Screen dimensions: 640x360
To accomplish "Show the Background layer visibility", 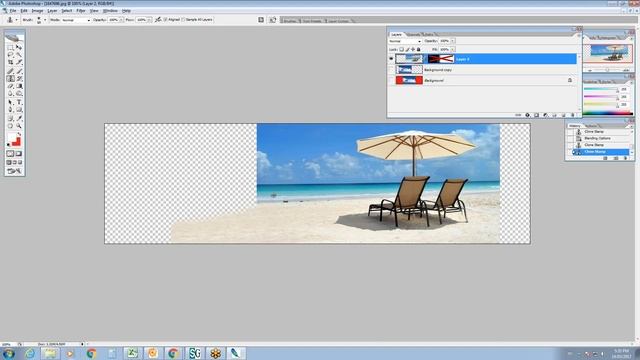I will (x=391, y=80).
